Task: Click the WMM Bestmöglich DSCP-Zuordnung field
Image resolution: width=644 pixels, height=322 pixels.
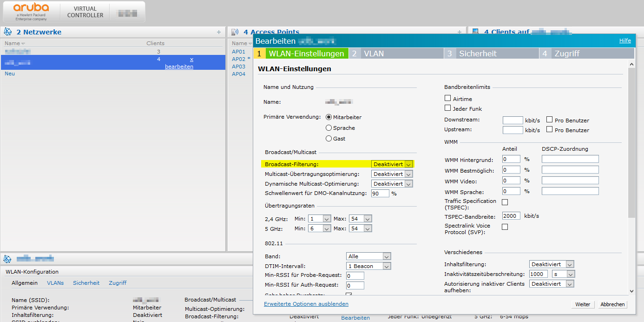Action: pos(570,170)
